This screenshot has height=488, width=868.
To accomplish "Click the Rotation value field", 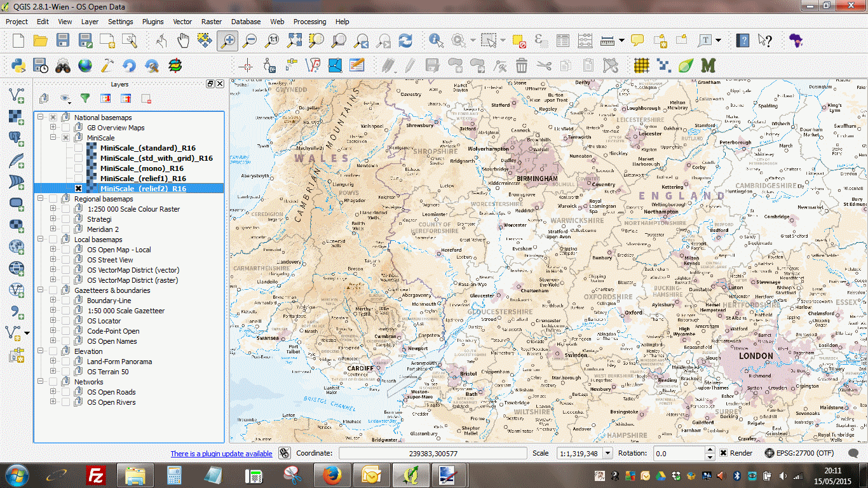I will 679,453.
